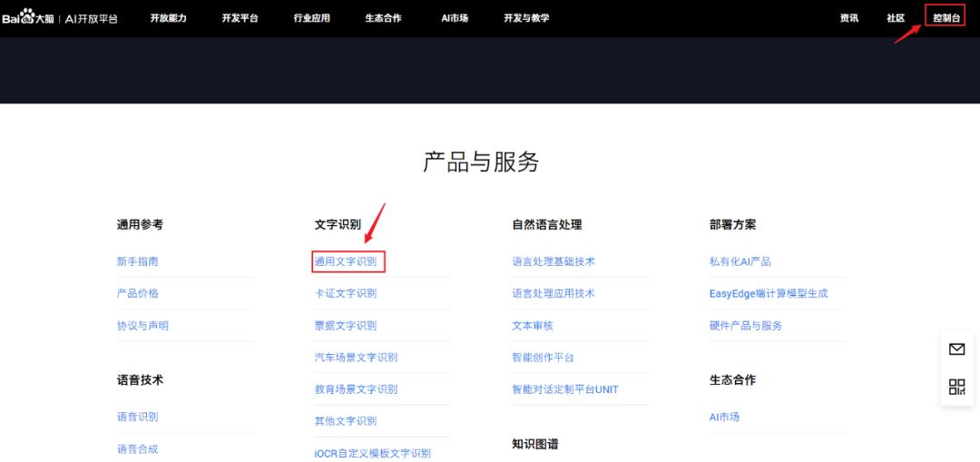This screenshot has height=462, width=980.
Task: Open the 智能对话定制平台UNIT link
Action: click(x=565, y=389)
